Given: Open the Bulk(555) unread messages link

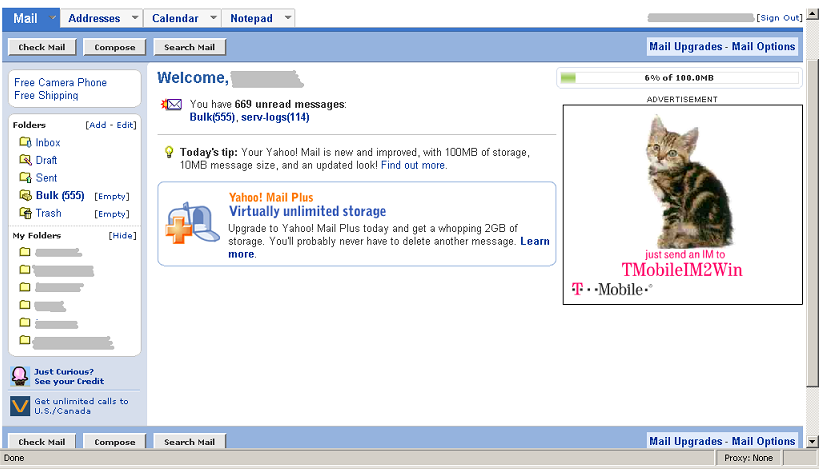Looking at the screenshot, I should [x=212, y=117].
